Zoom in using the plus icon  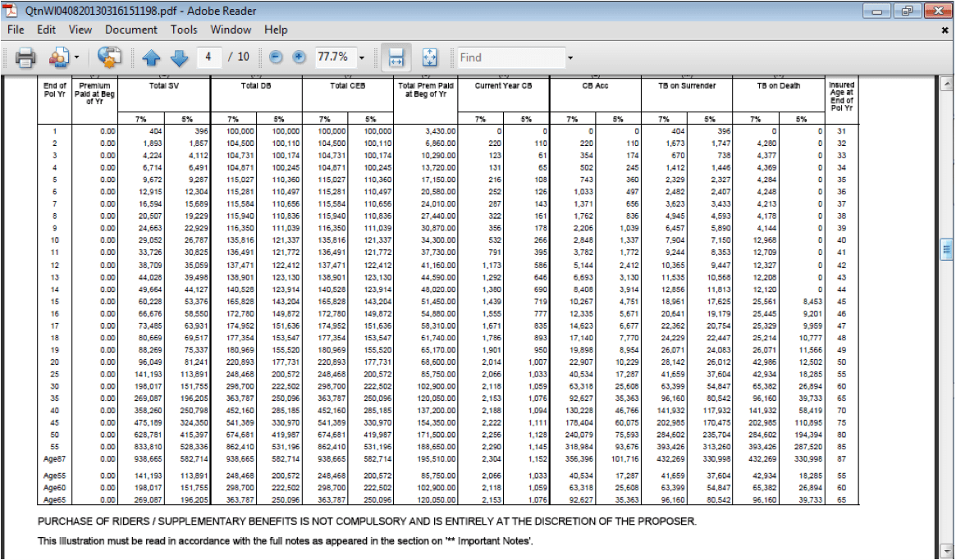(298, 57)
